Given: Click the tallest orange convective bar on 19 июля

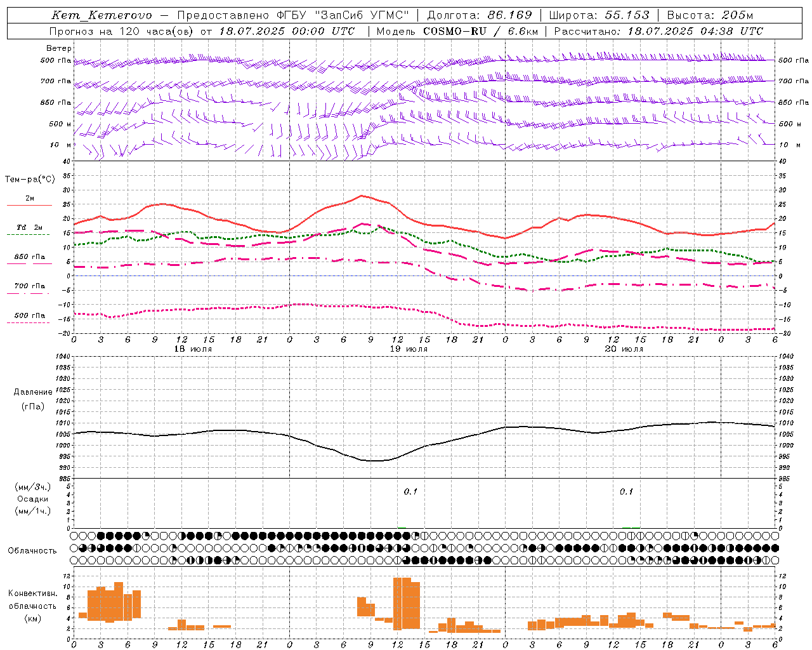Looking at the screenshot, I should tap(402, 603).
